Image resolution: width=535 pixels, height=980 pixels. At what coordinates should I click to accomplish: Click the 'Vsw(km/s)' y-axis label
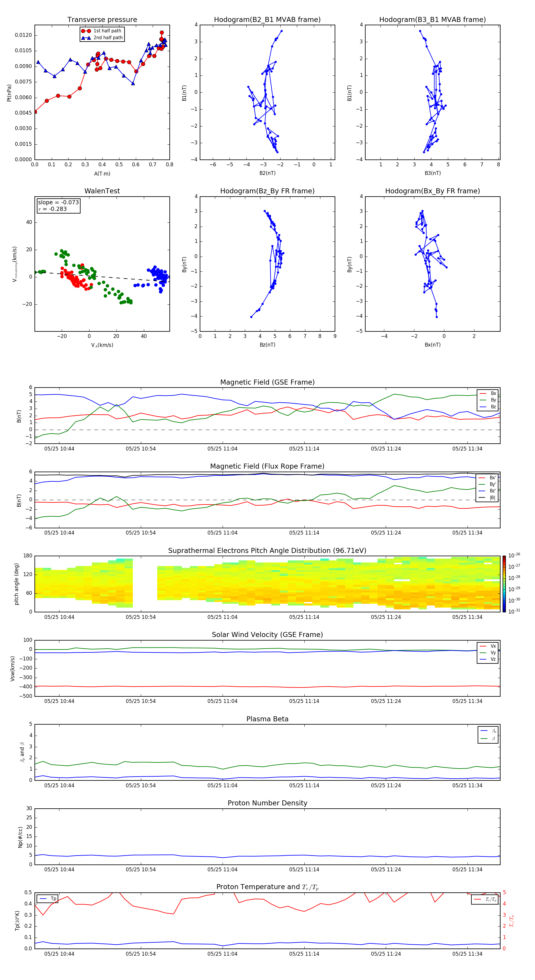coord(12,668)
